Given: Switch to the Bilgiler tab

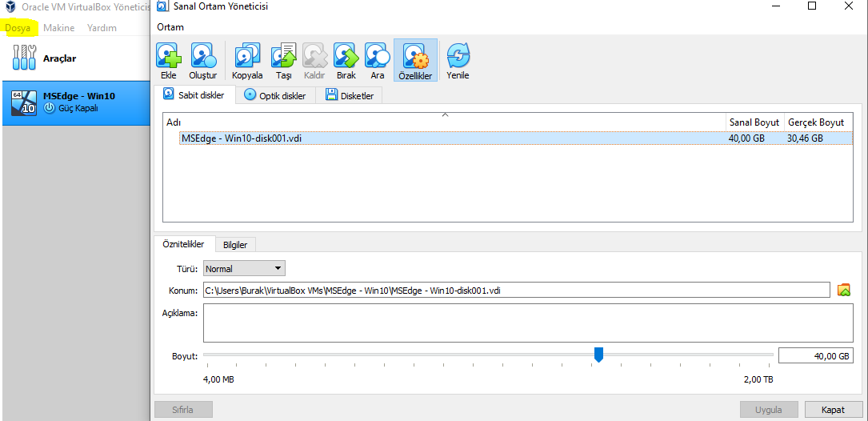Looking at the screenshot, I should [x=235, y=244].
